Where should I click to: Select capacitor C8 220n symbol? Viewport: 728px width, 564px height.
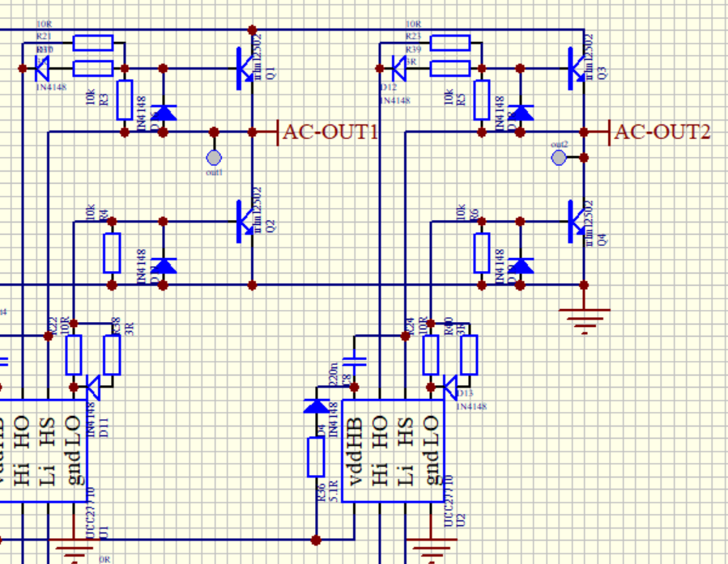354,362
